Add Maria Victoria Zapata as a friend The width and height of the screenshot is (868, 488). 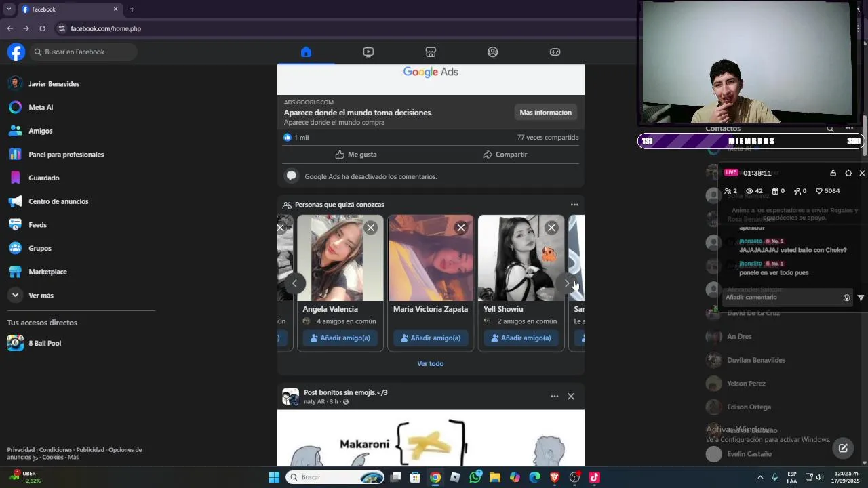431,338
